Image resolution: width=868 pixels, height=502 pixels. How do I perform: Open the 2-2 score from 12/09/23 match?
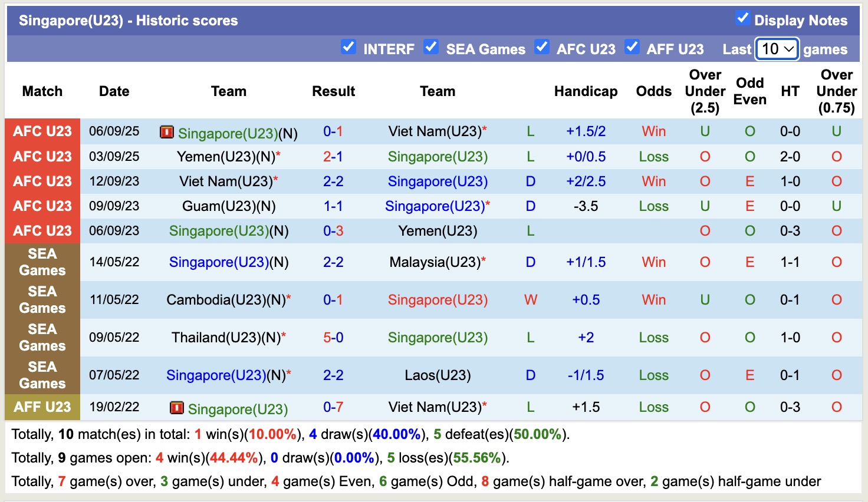333,181
